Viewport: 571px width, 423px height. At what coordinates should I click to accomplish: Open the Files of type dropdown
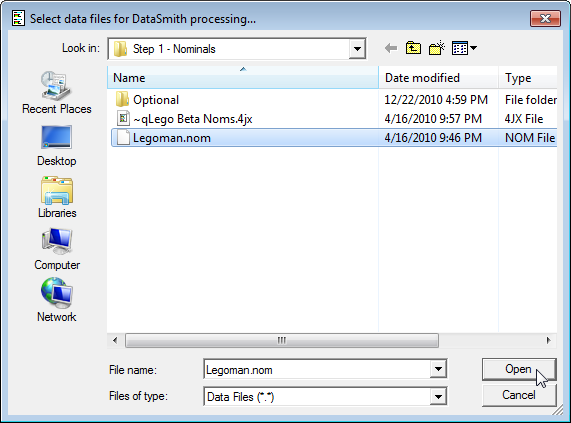pyautogui.click(x=438, y=396)
